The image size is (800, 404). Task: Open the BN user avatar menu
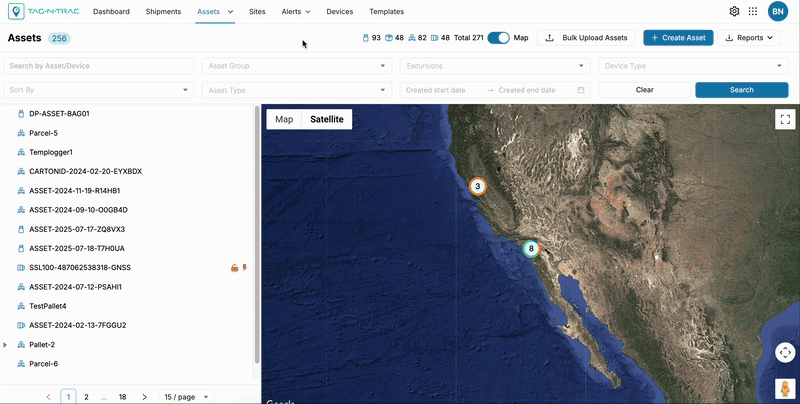click(x=778, y=11)
